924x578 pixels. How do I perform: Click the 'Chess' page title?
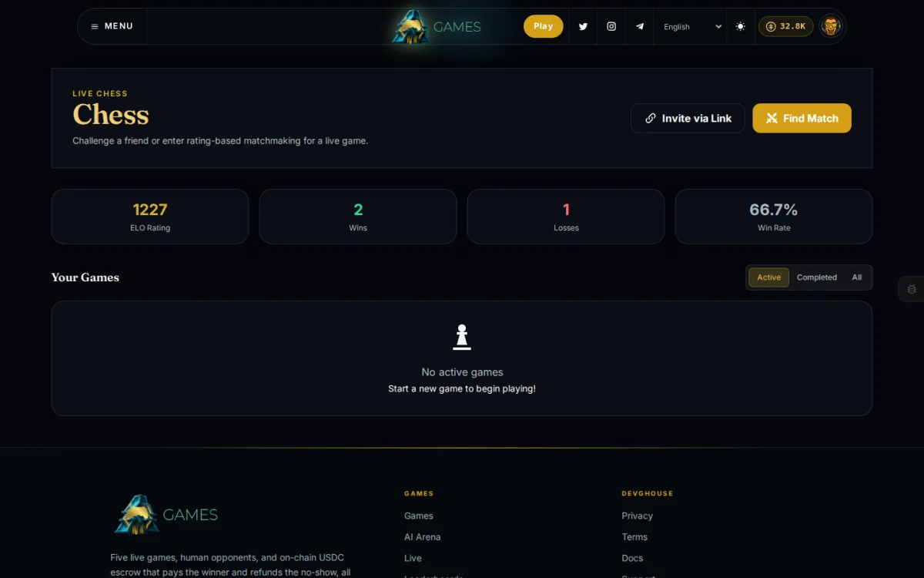[x=111, y=115]
